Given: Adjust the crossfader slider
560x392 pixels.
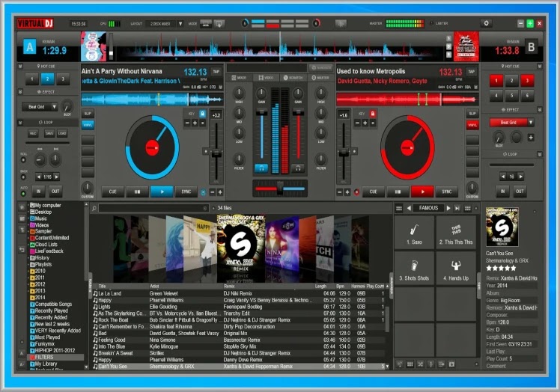Looking at the screenshot, I should tap(280, 189).
